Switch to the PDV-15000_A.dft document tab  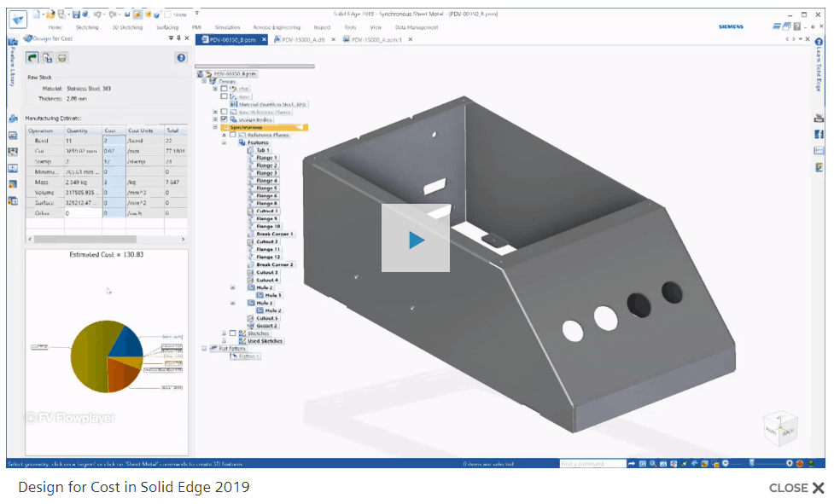303,39
